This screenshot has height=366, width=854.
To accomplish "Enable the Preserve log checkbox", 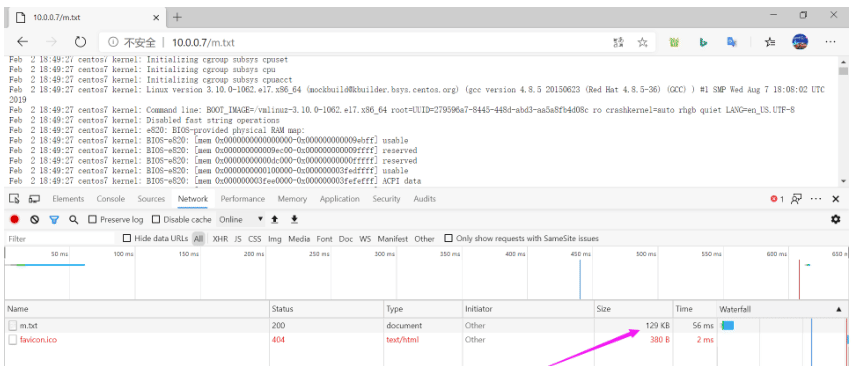I will [93, 219].
